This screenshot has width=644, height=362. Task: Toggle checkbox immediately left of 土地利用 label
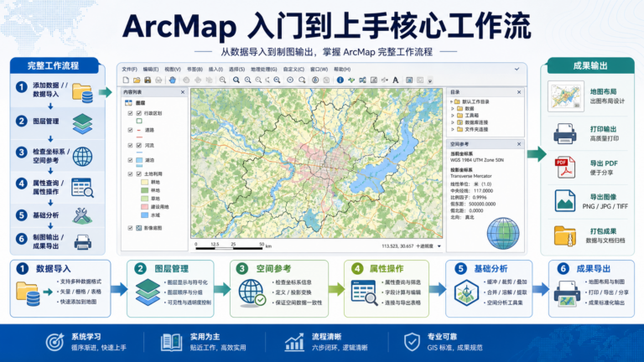pos(139,174)
